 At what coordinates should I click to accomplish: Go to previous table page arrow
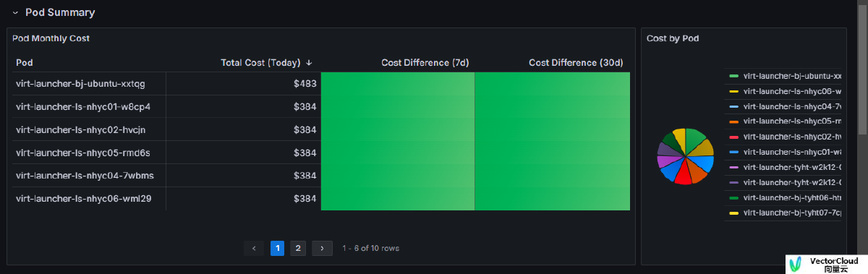coord(253,248)
